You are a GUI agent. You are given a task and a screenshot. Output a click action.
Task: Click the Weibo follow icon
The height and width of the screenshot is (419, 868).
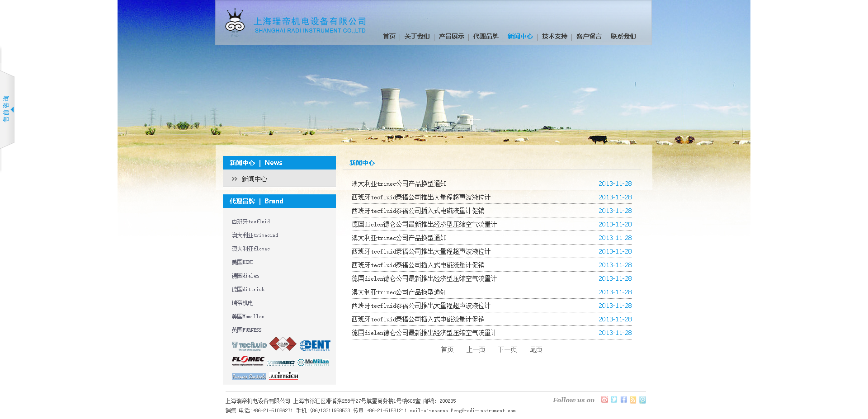click(604, 400)
